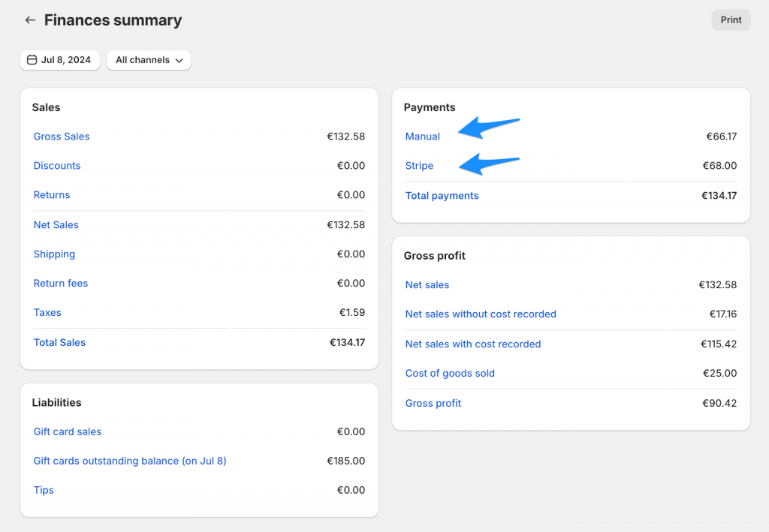Screen dimensions: 769x532
Task: Open the Stripe payments link
Action: coord(419,166)
